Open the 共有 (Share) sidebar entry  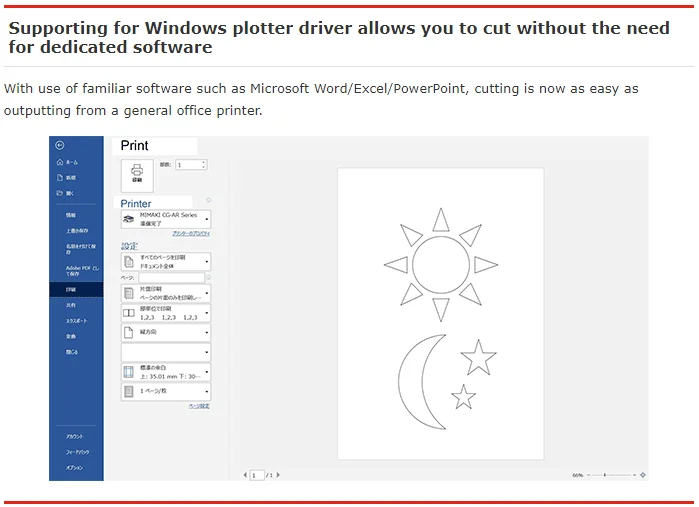tap(71, 305)
